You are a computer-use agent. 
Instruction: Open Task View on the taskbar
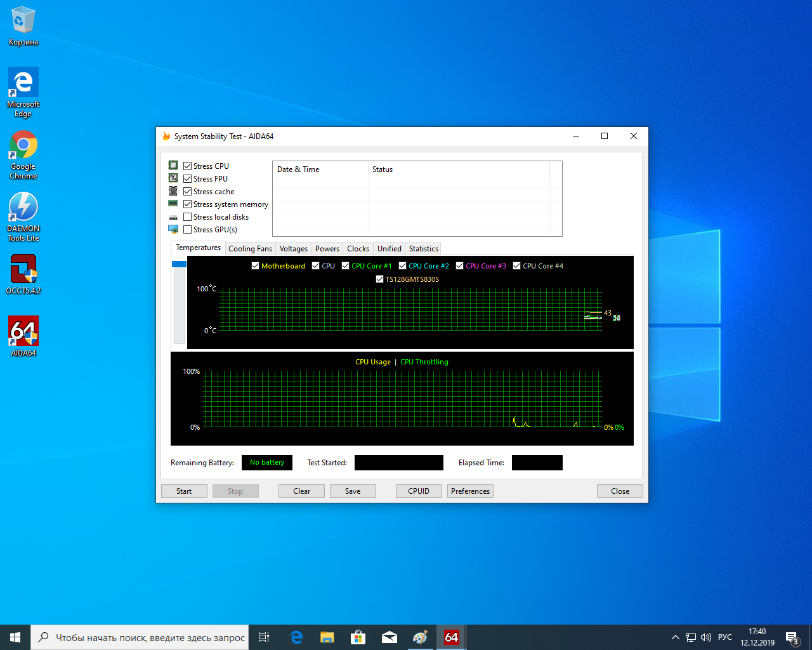(x=264, y=637)
